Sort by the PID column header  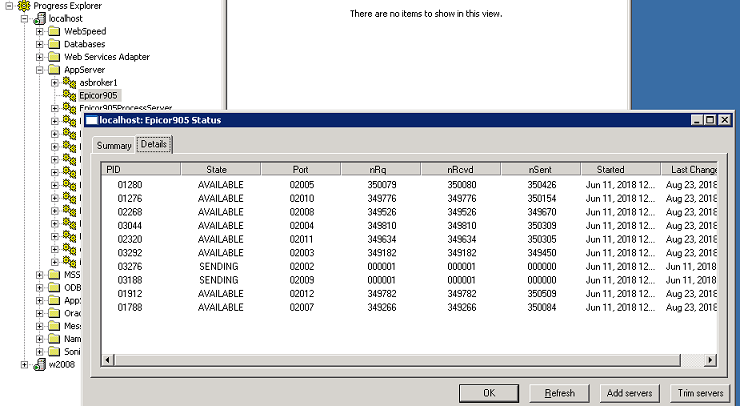tap(141, 169)
